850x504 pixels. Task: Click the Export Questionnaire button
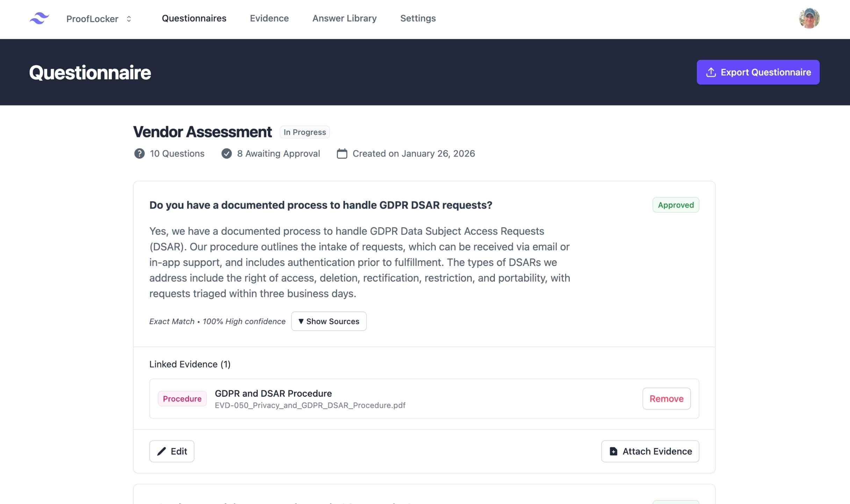(x=758, y=72)
